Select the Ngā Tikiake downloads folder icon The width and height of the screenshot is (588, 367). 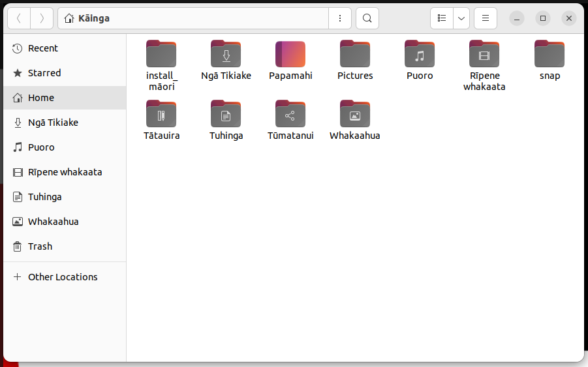(226, 53)
